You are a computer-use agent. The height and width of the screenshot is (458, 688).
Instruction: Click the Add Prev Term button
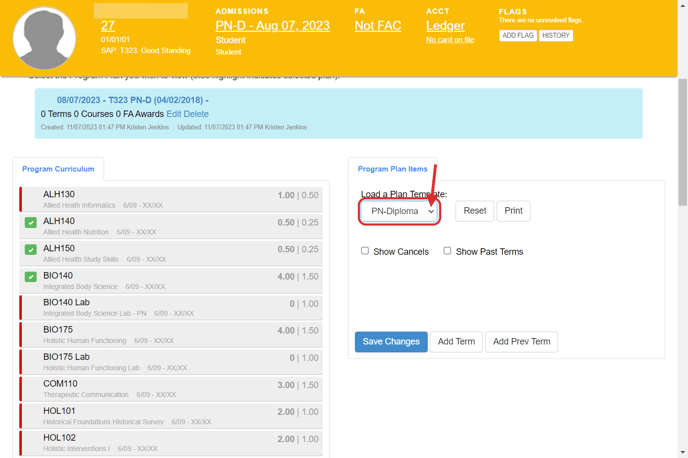click(521, 342)
